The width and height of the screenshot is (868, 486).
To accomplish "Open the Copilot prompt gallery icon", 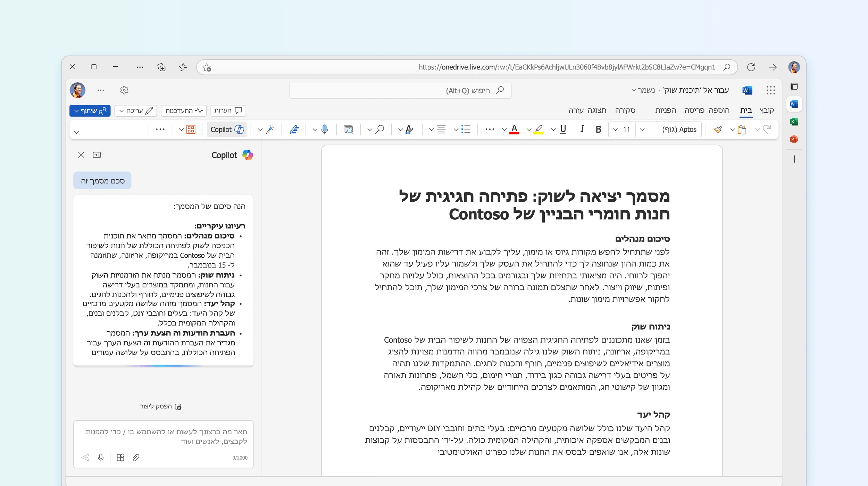I will (x=120, y=458).
